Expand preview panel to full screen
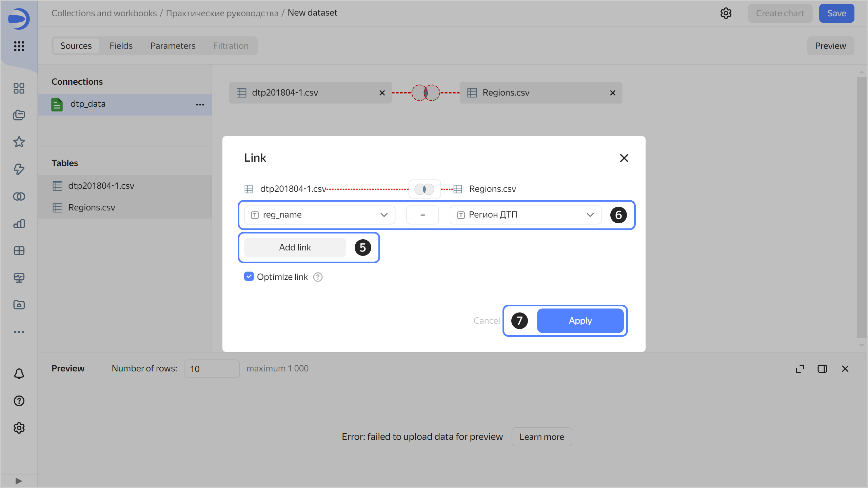Screen dimensions: 868x488 [800, 369]
